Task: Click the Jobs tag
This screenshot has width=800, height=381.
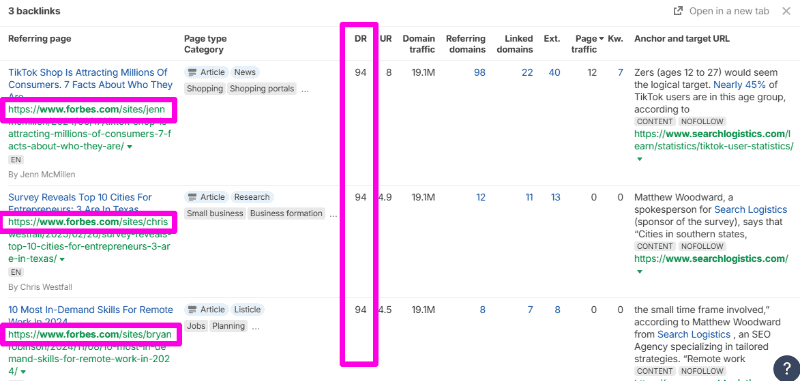Action: coord(196,326)
